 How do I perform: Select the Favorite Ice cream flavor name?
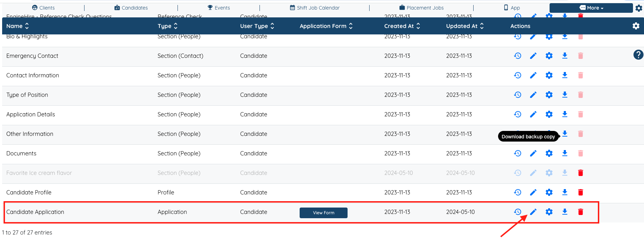[x=39, y=173]
